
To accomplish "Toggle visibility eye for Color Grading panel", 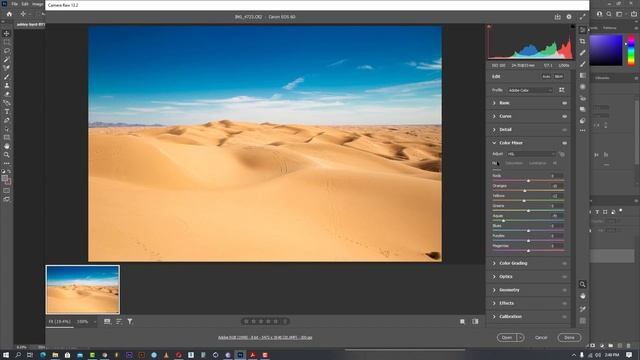I will point(564,264).
